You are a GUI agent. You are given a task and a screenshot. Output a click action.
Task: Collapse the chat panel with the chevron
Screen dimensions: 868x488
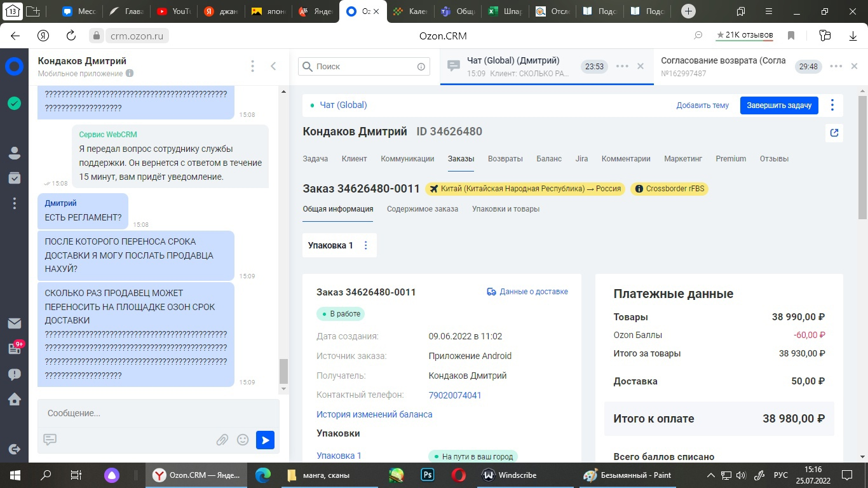[273, 66]
